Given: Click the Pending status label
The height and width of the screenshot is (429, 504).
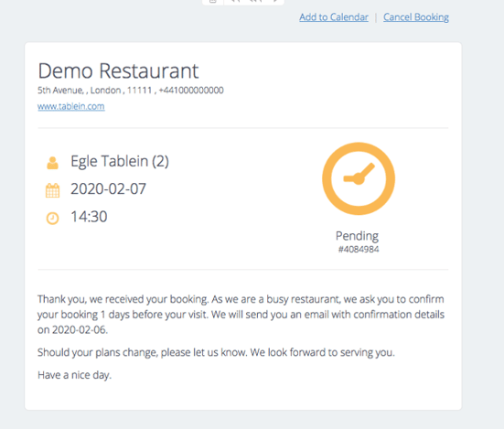Looking at the screenshot, I should (357, 236).
